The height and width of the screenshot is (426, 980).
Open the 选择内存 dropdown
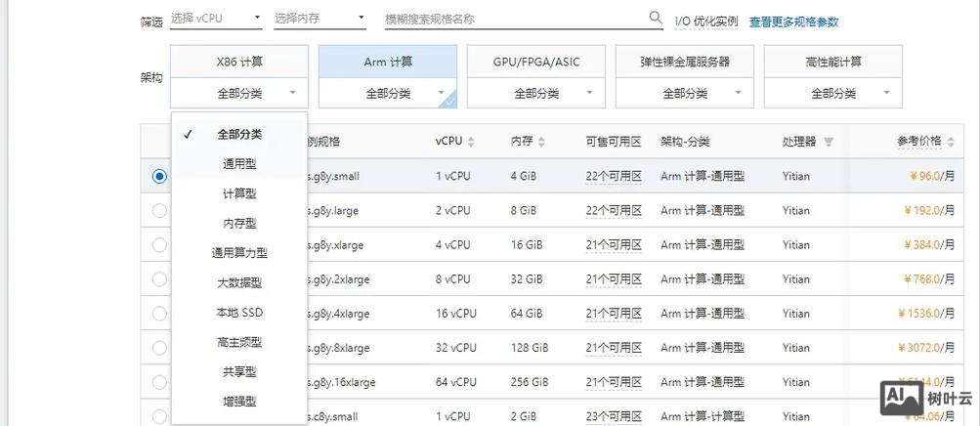click(x=320, y=19)
